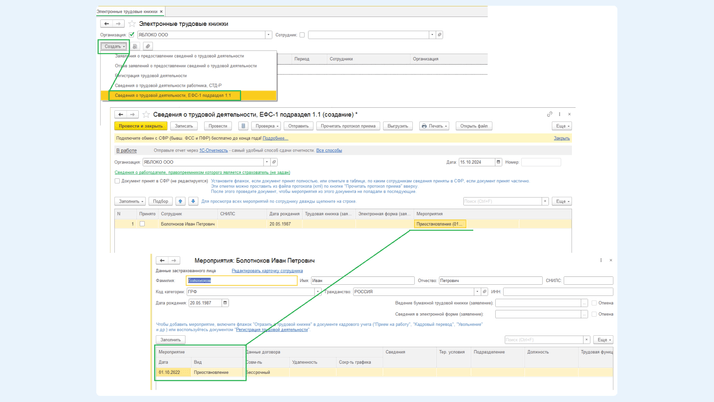Click down arrow to move employee row
The width and height of the screenshot is (714, 402).
click(x=193, y=201)
